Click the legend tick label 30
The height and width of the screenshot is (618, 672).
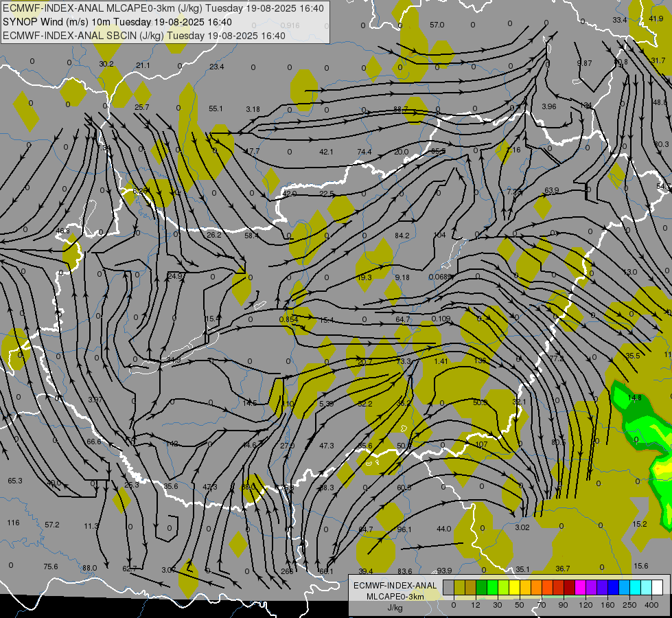coord(498,605)
